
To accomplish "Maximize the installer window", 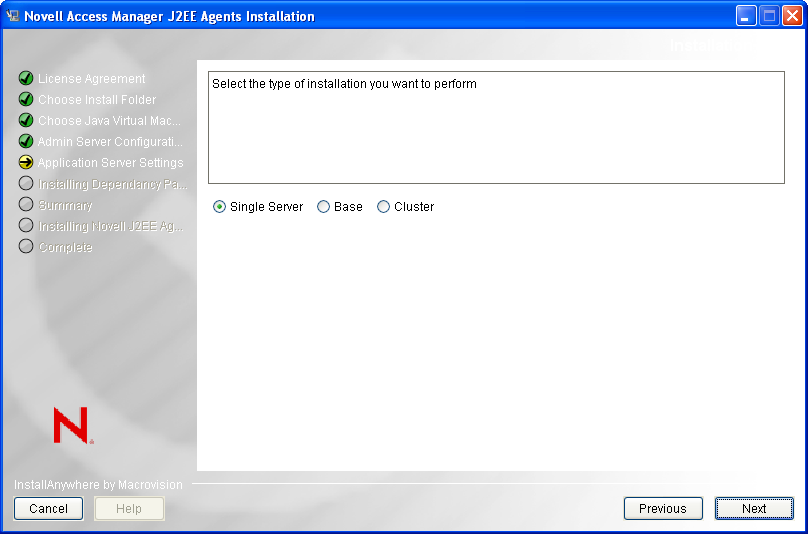I will (x=769, y=16).
